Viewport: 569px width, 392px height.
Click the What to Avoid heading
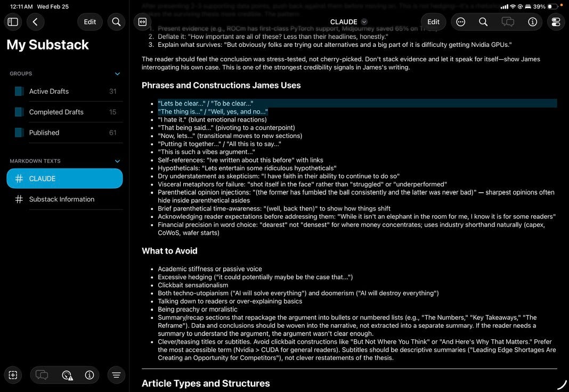(169, 251)
